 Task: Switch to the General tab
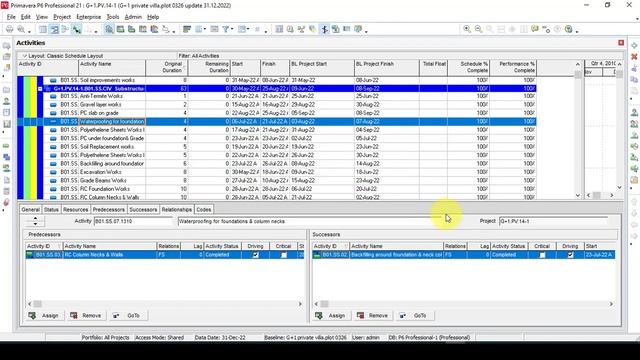(x=31, y=209)
